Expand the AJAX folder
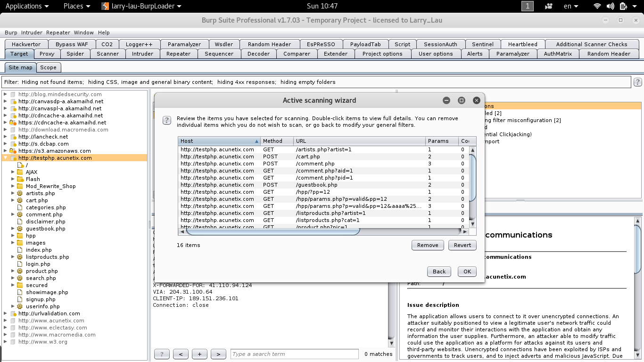The width and height of the screenshot is (644, 362). (13, 172)
